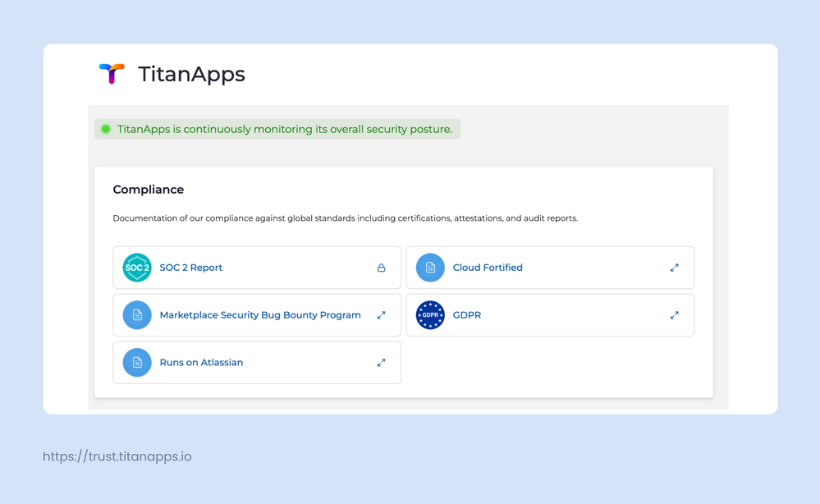Select the Cloud Fortified card

[550, 268]
